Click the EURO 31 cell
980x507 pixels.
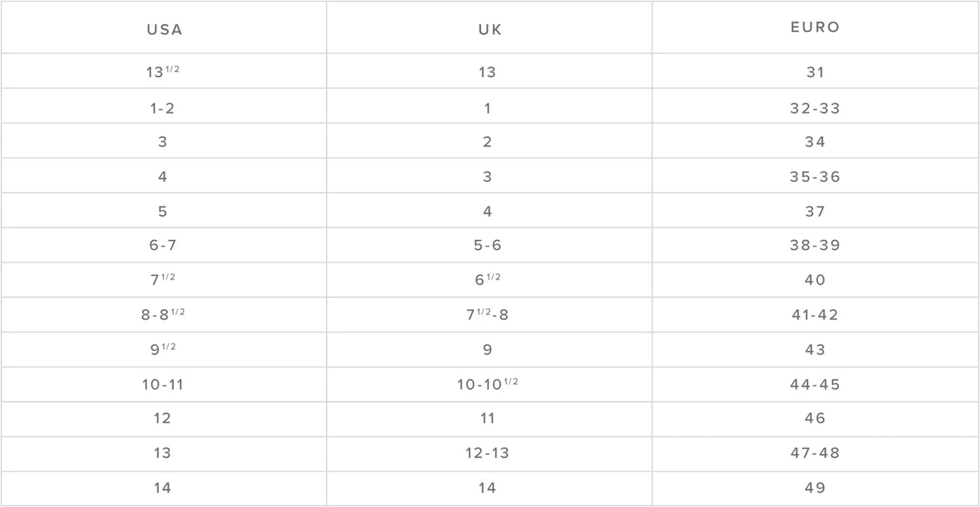point(815,72)
